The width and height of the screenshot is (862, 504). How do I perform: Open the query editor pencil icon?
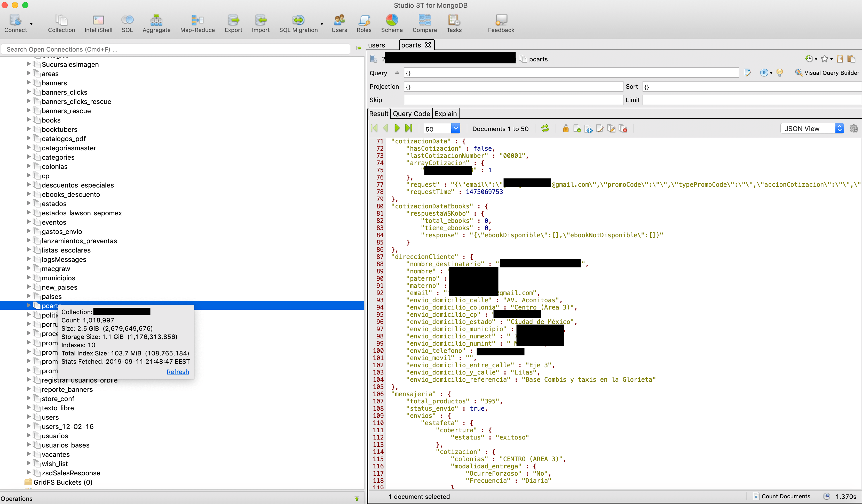click(x=747, y=72)
